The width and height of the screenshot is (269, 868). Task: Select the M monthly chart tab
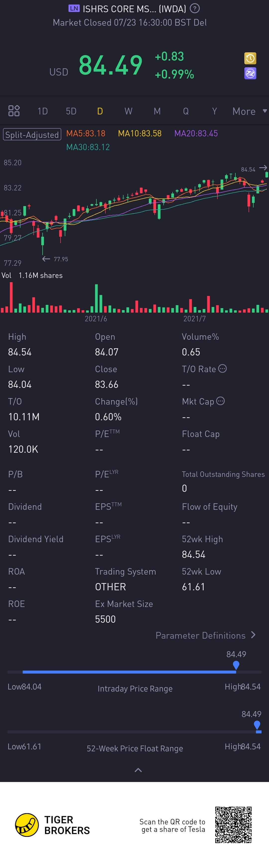157,111
